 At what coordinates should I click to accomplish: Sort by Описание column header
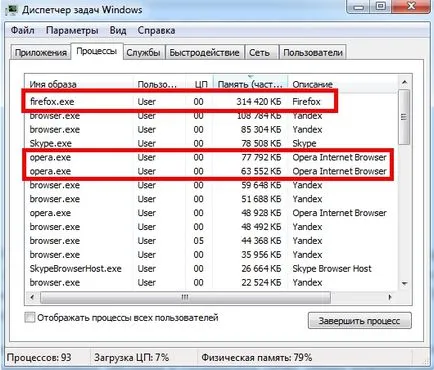(x=343, y=84)
